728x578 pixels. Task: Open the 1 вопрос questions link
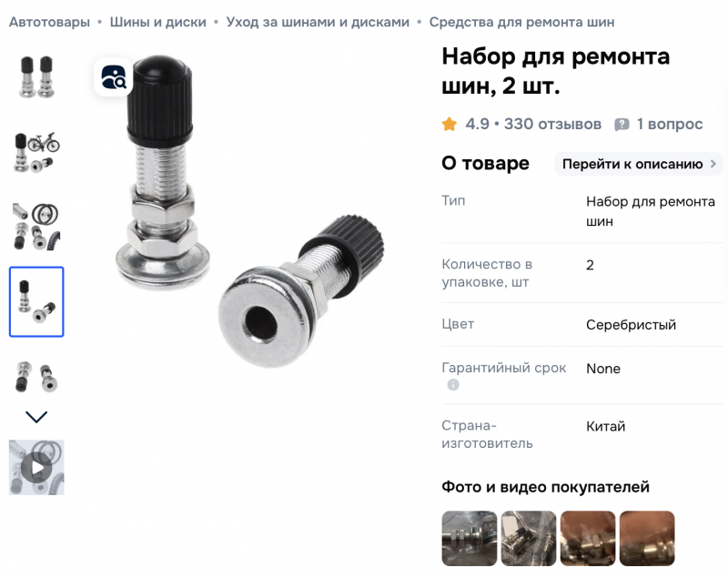670,124
